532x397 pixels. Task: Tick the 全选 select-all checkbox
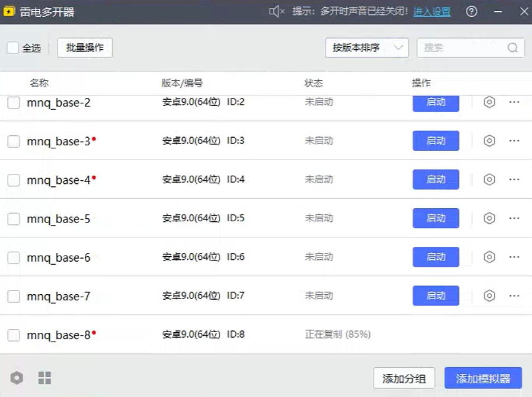[x=13, y=47]
